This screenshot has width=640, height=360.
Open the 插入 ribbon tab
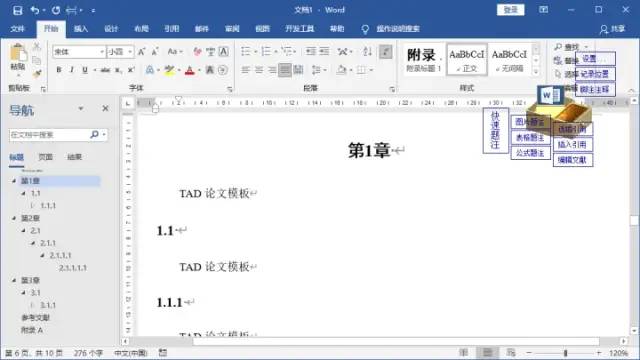point(81,29)
